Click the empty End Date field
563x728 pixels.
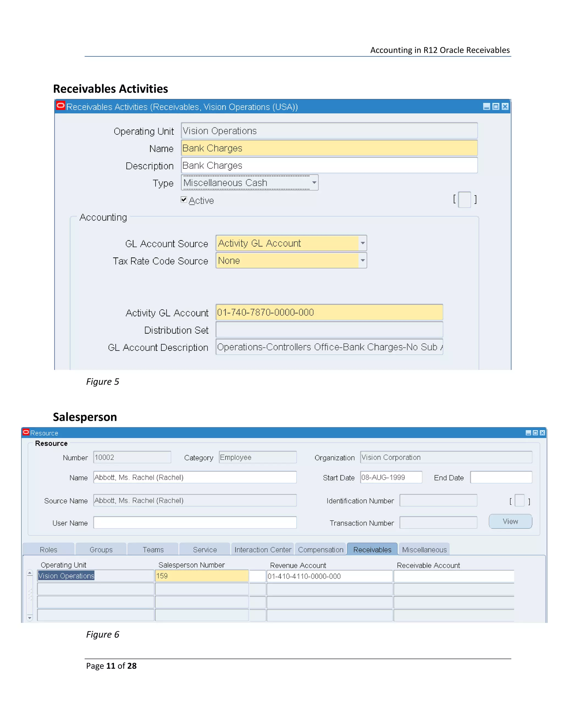(501, 477)
